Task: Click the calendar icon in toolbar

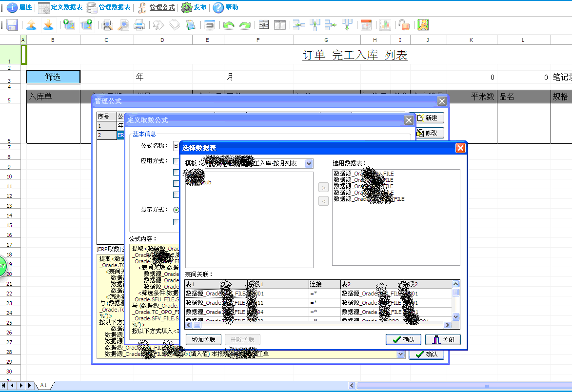Action: 366,25
